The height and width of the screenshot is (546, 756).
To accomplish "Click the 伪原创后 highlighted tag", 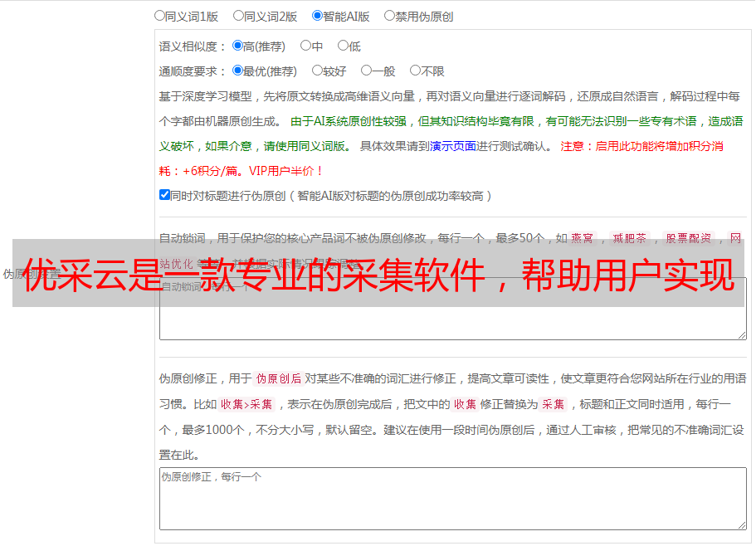I will coord(279,378).
